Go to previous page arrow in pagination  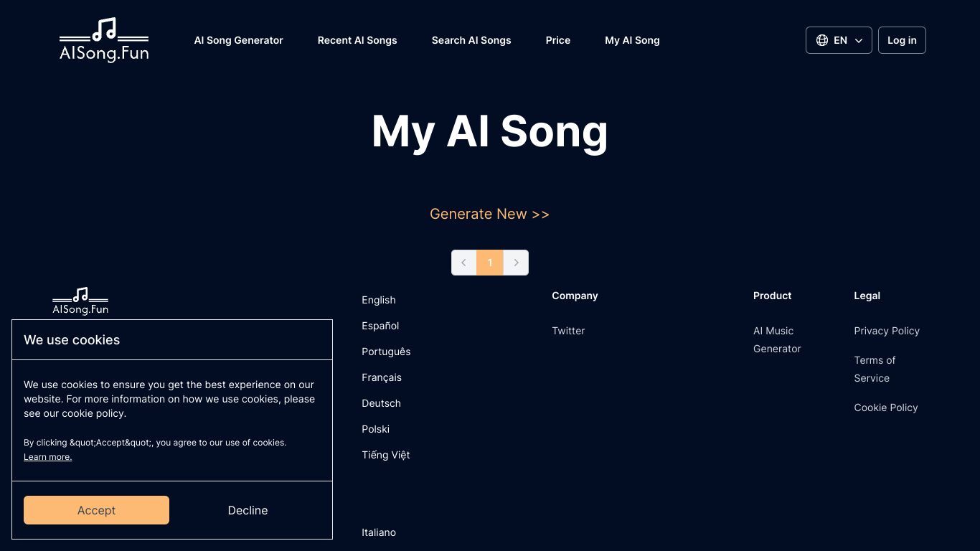pyautogui.click(x=464, y=263)
